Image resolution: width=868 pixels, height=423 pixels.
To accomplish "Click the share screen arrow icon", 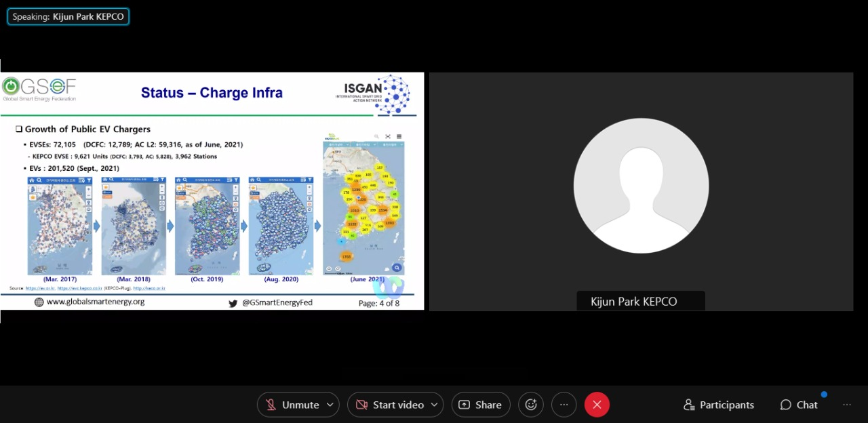I will [x=464, y=405].
